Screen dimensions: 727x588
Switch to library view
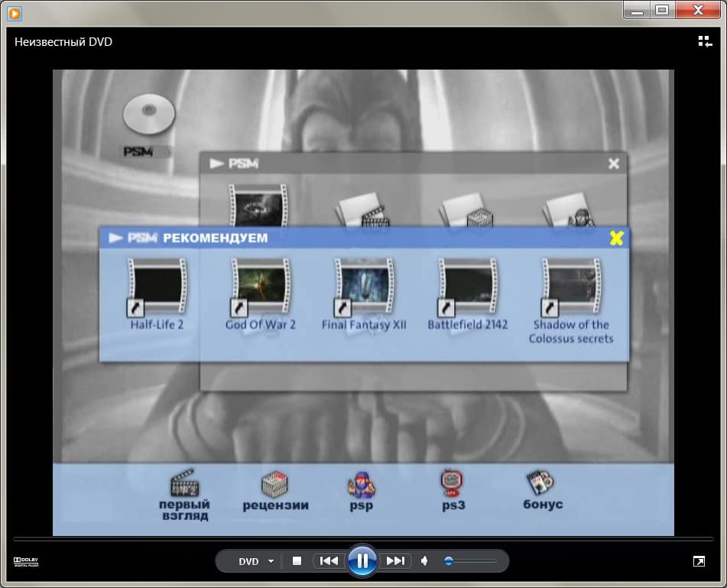click(705, 41)
